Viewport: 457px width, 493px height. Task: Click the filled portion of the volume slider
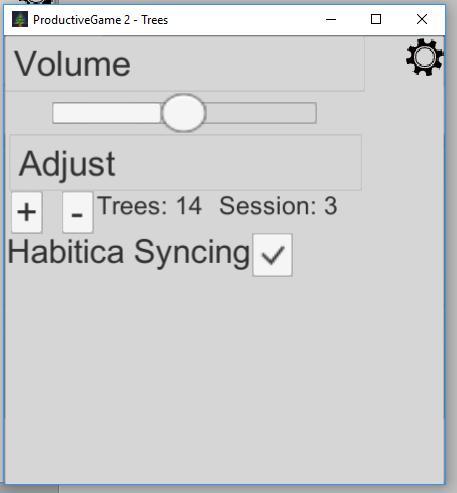click(107, 113)
